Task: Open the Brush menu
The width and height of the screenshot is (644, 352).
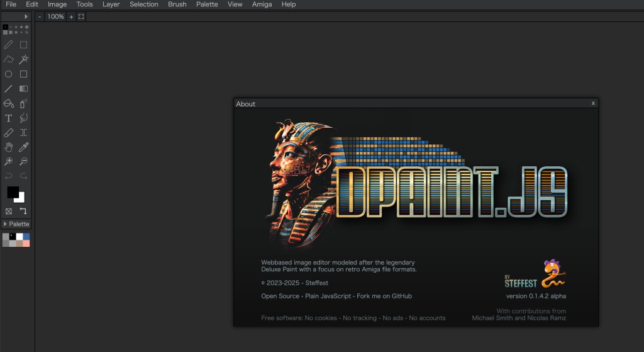Action: coord(177,4)
